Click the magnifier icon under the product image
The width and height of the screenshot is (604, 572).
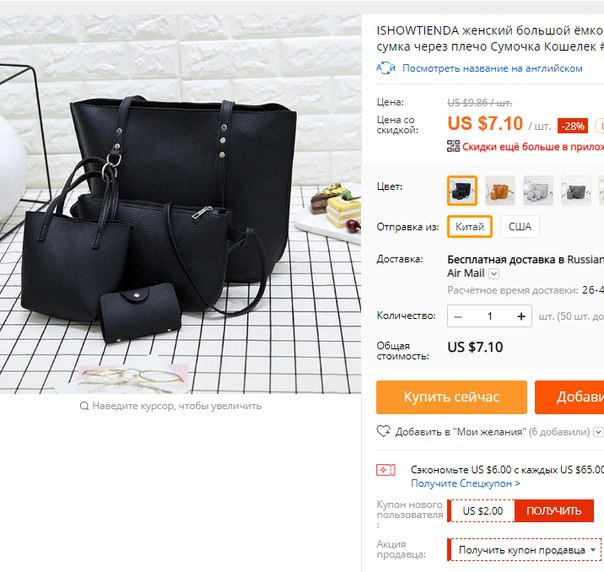pos(84,406)
